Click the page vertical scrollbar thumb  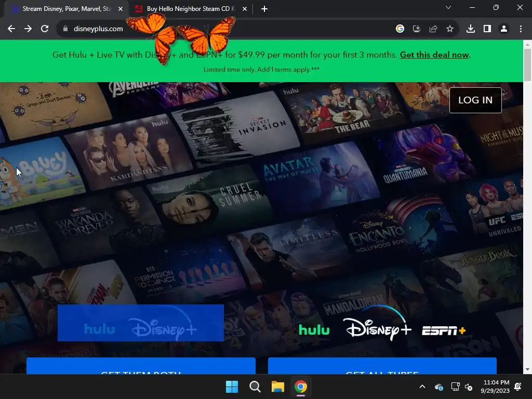tap(527, 64)
